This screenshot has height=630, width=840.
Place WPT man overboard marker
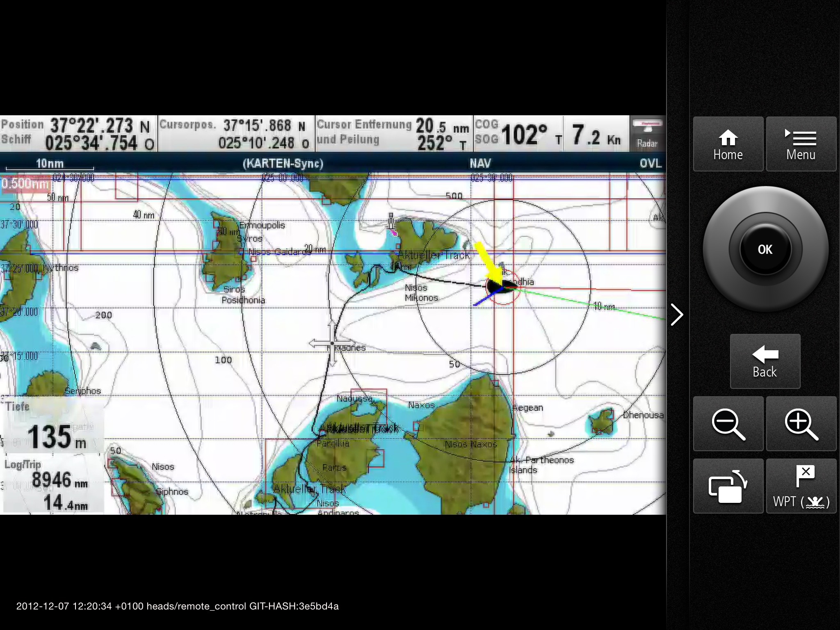coord(801,486)
